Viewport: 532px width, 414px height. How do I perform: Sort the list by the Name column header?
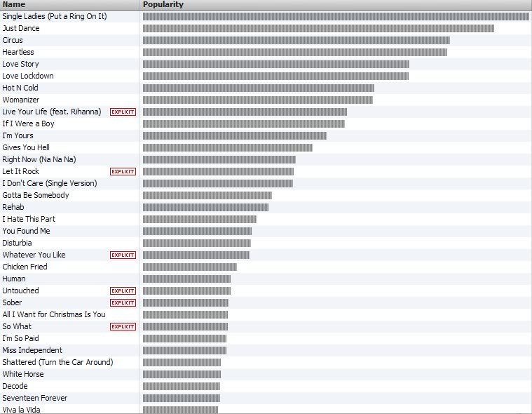pyautogui.click(x=69, y=4)
